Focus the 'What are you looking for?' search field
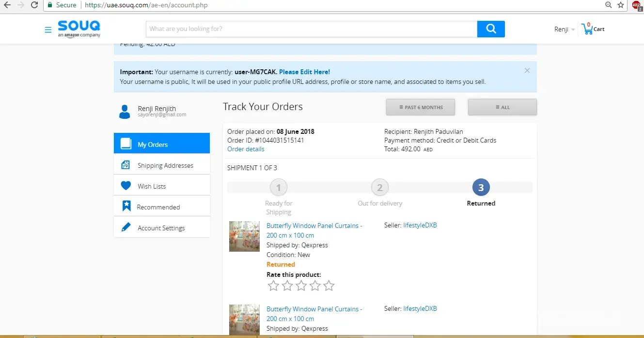Viewport: 644px width, 338px height. point(312,29)
